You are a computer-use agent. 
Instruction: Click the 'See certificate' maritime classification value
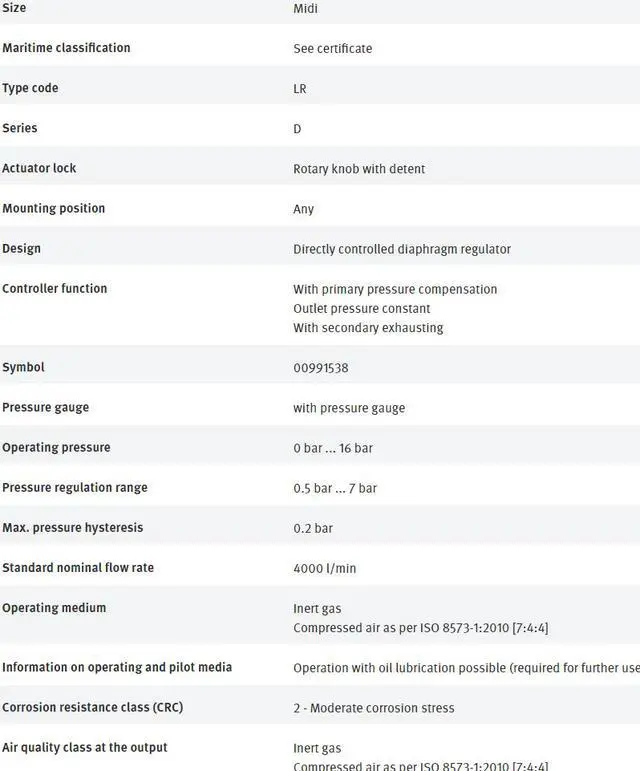(332, 49)
